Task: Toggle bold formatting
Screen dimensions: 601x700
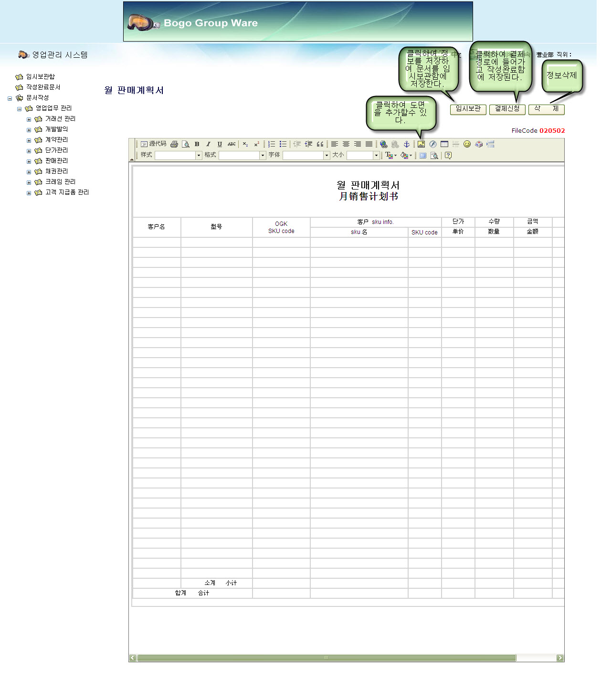Action: [x=197, y=144]
